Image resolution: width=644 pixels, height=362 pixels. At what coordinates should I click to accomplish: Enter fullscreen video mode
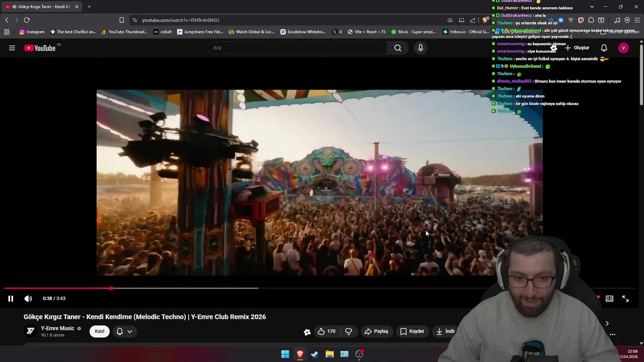[x=625, y=298]
